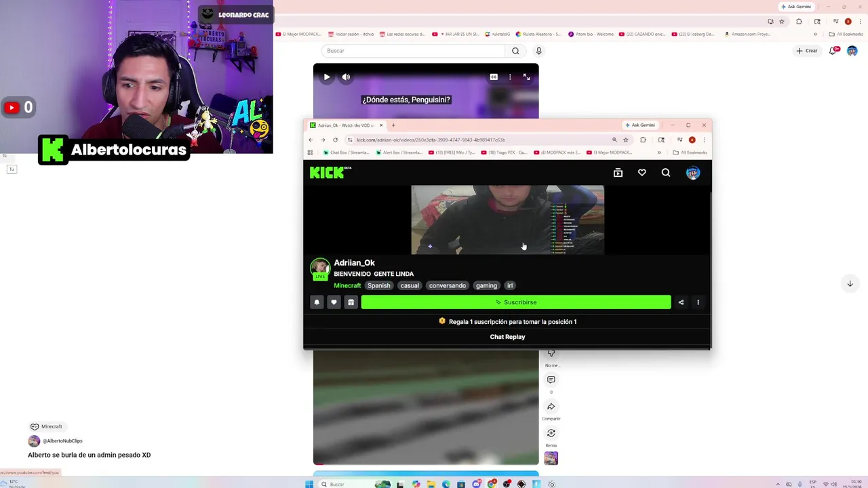Image resolution: width=868 pixels, height=488 pixels.
Task: Select the Adriian_Ok - Watch the VOD tab
Action: (347, 125)
